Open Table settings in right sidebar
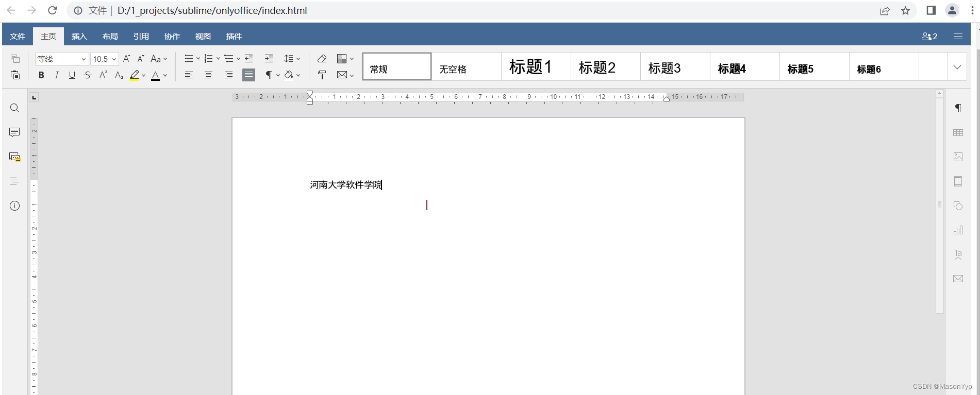The image size is (980, 395). pos(958,132)
